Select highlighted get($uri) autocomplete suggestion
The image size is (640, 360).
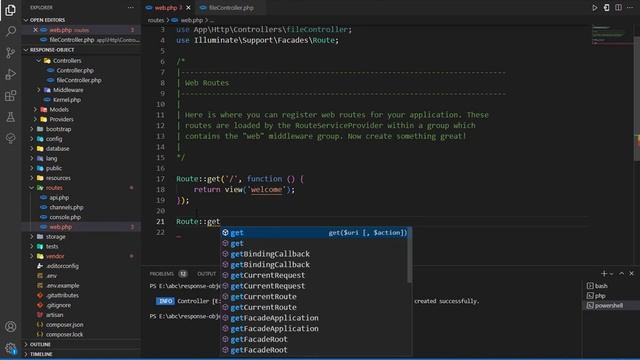pyautogui.click(x=314, y=233)
